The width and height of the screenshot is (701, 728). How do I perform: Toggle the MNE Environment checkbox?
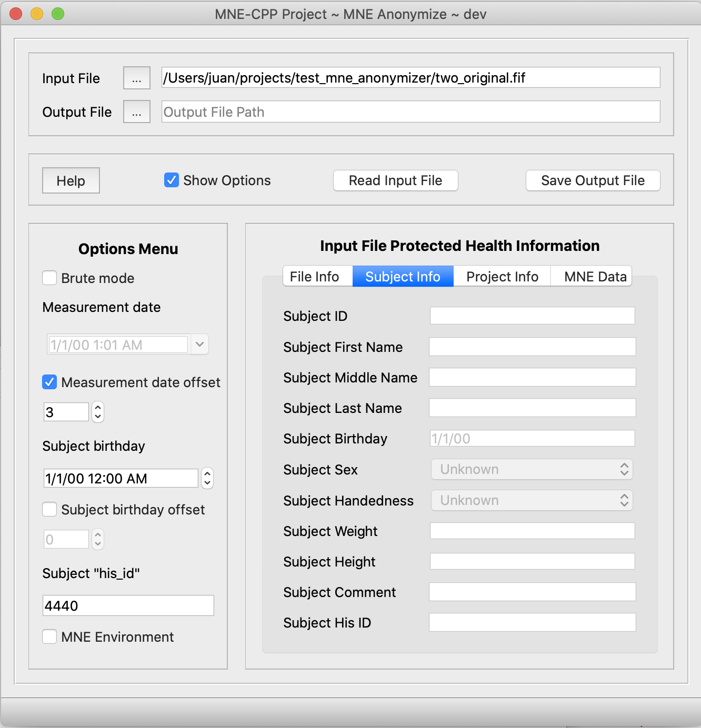coord(50,637)
